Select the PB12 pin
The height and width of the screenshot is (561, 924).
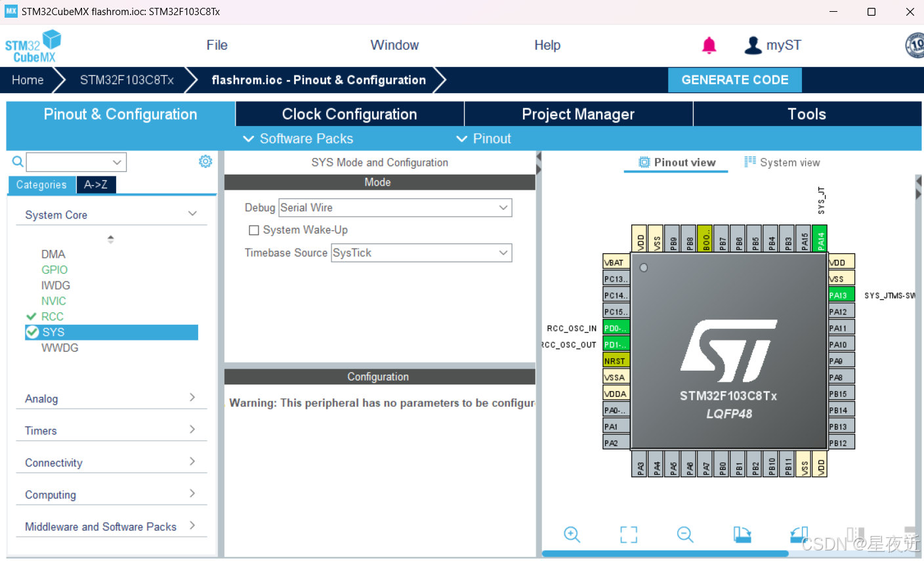pos(841,443)
